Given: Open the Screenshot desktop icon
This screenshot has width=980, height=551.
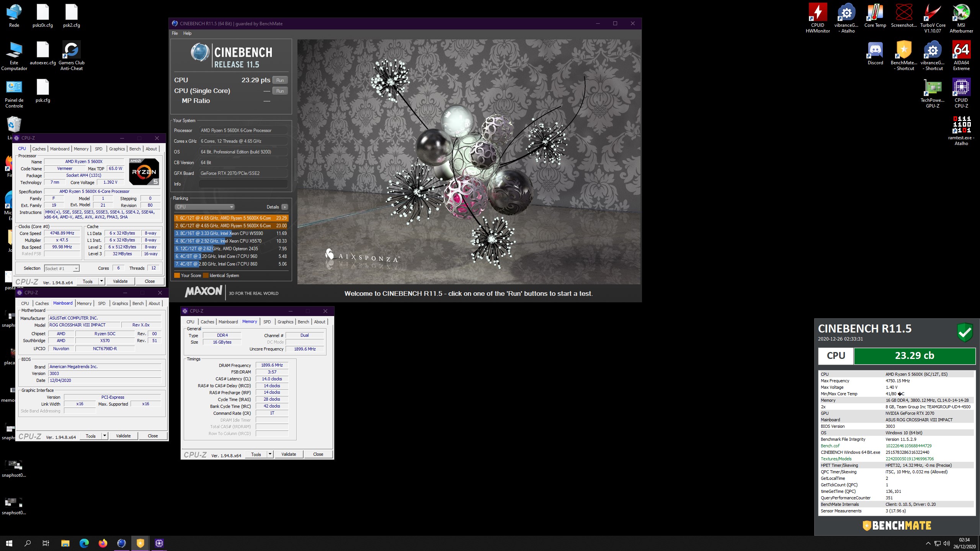Looking at the screenshot, I should (x=904, y=15).
